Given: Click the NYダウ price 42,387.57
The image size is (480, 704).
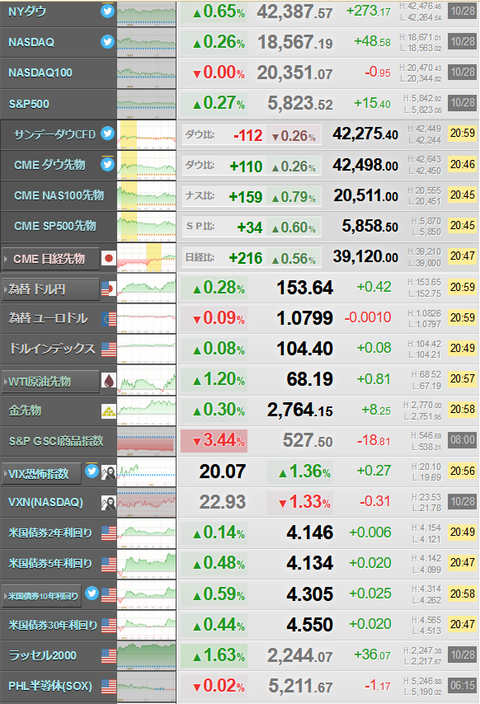Looking at the screenshot, I should 295,12.
